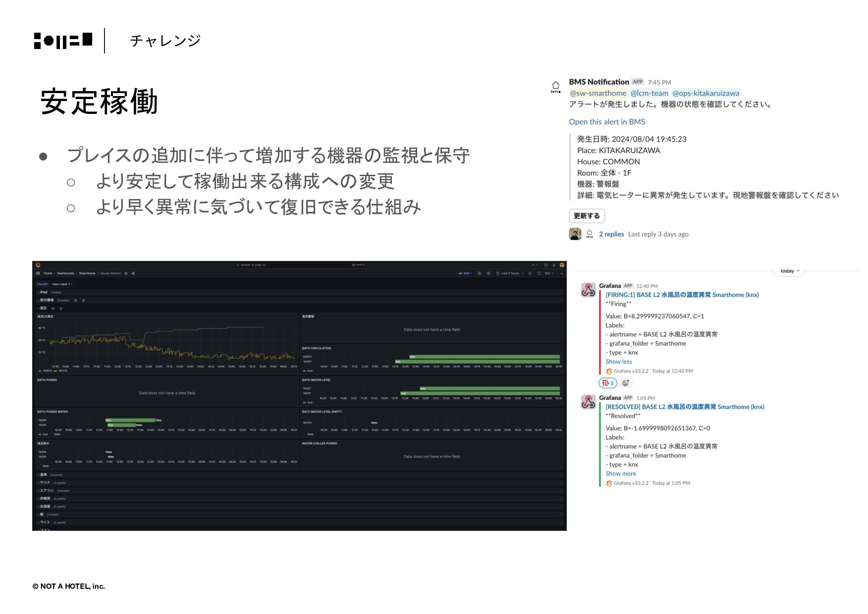Star the House metrics dashboard
868x614 pixels.
(126, 273)
